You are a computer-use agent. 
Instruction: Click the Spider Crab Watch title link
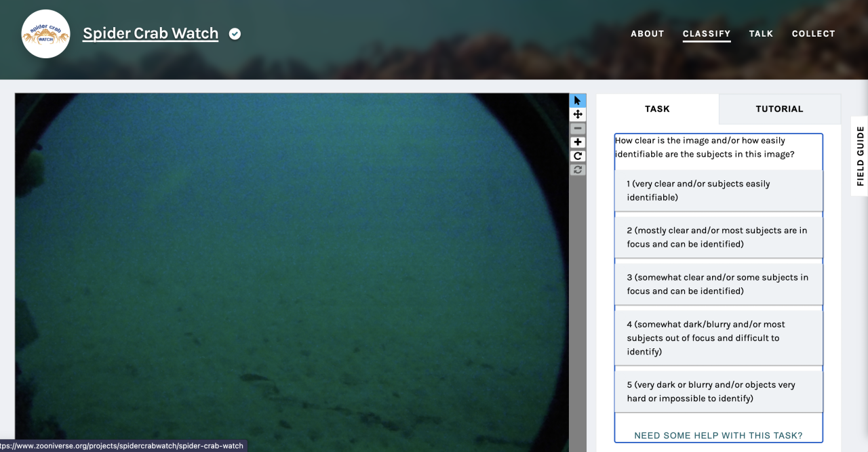click(x=151, y=33)
